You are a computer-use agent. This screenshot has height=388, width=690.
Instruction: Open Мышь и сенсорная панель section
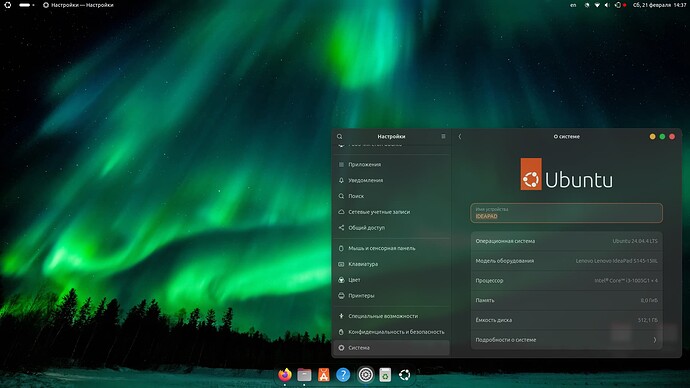point(391,248)
